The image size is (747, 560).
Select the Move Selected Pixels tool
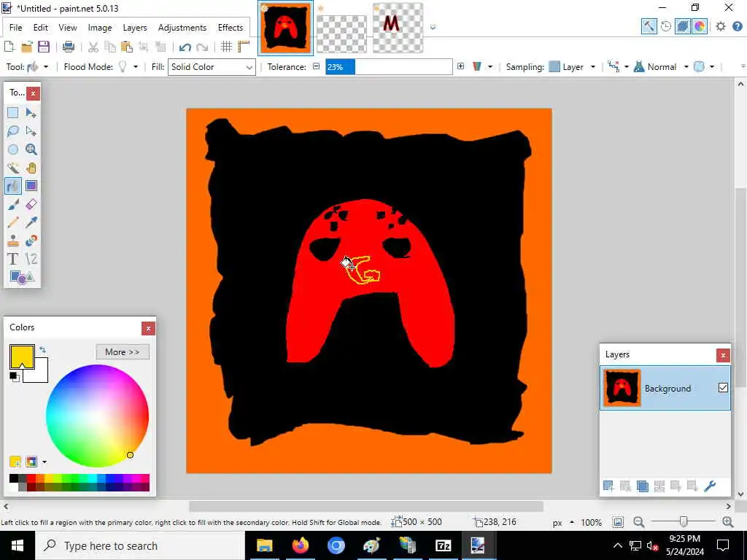31,113
